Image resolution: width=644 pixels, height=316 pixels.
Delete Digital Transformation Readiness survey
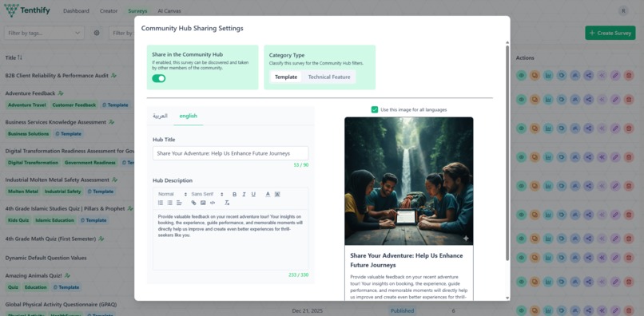point(628,156)
